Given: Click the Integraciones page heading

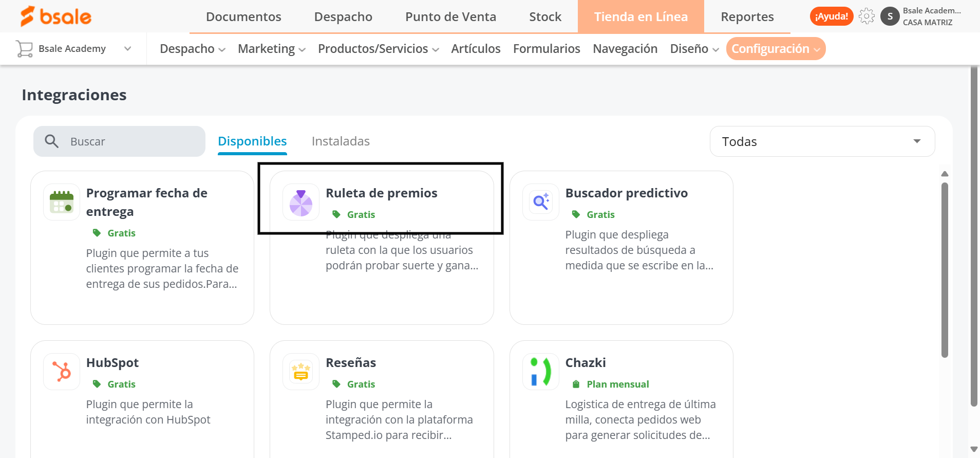Looking at the screenshot, I should click(74, 95).
